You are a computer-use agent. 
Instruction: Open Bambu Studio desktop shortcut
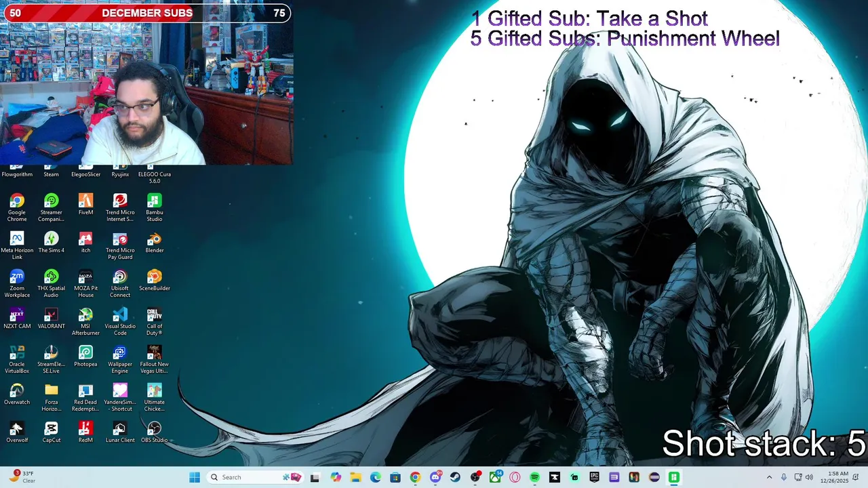(x=155, y=207)
